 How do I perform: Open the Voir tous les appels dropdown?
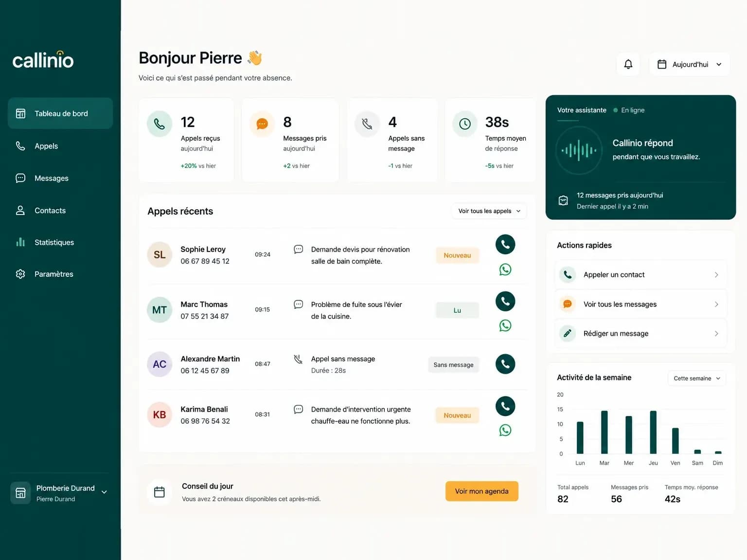click(x=489, y=211)
